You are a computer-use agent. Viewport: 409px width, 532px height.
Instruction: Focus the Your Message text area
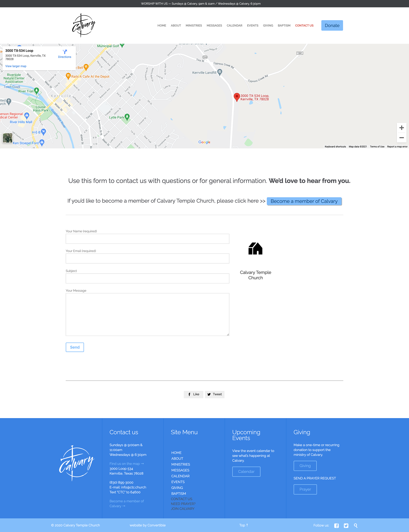point(147,314)
